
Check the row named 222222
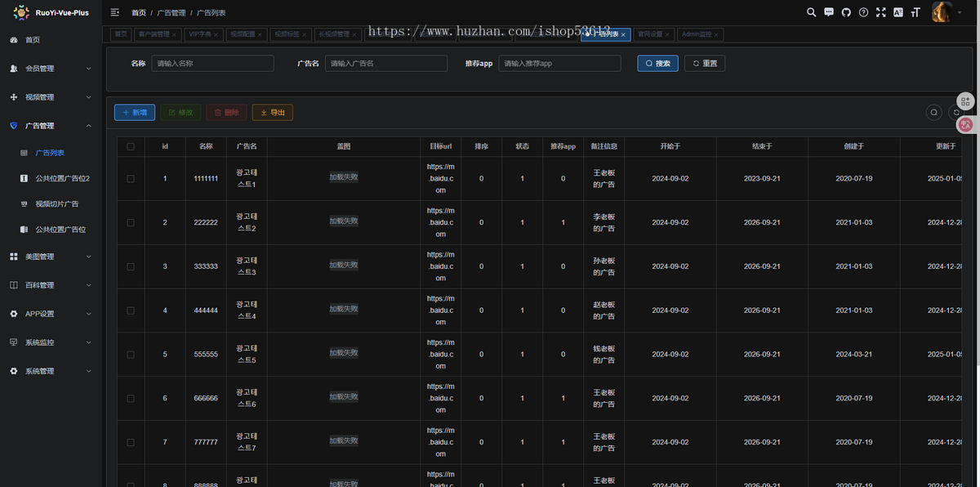point(131,222)
